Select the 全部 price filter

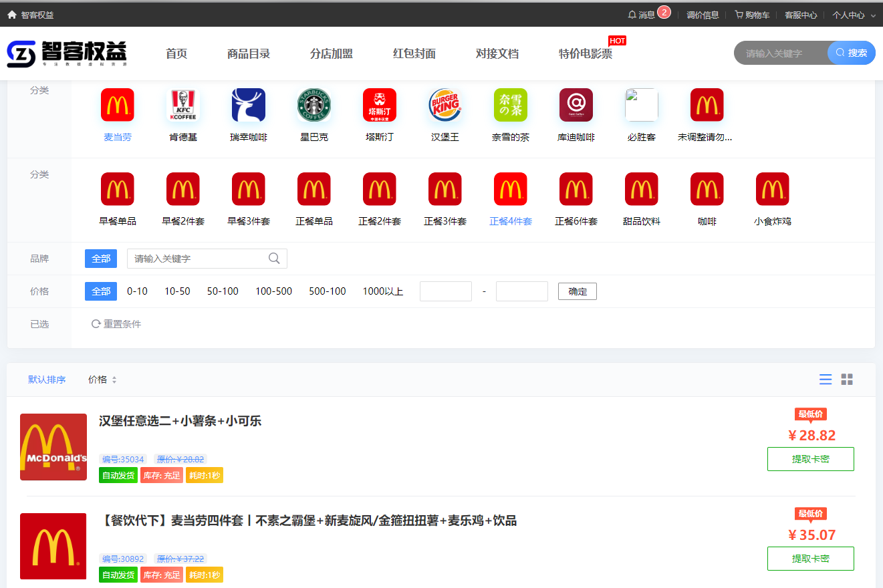pyautogui.click(x=100, y=291)
